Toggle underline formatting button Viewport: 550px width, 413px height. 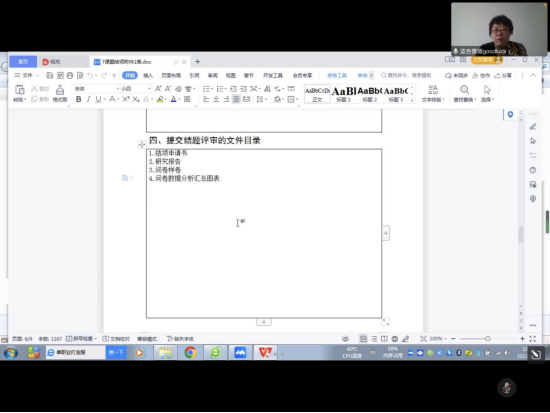pos(99,99)
